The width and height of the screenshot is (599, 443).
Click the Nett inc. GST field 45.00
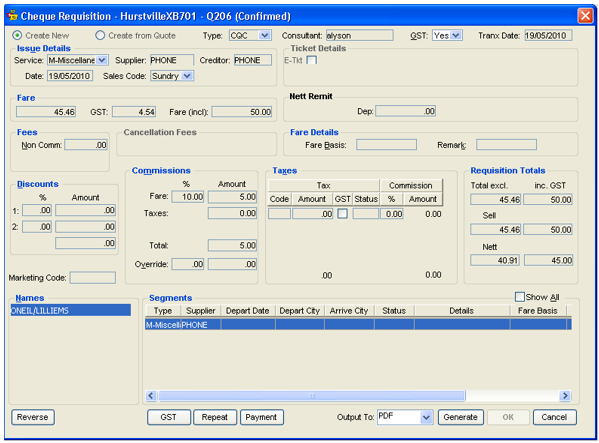[x=548, y=260]
